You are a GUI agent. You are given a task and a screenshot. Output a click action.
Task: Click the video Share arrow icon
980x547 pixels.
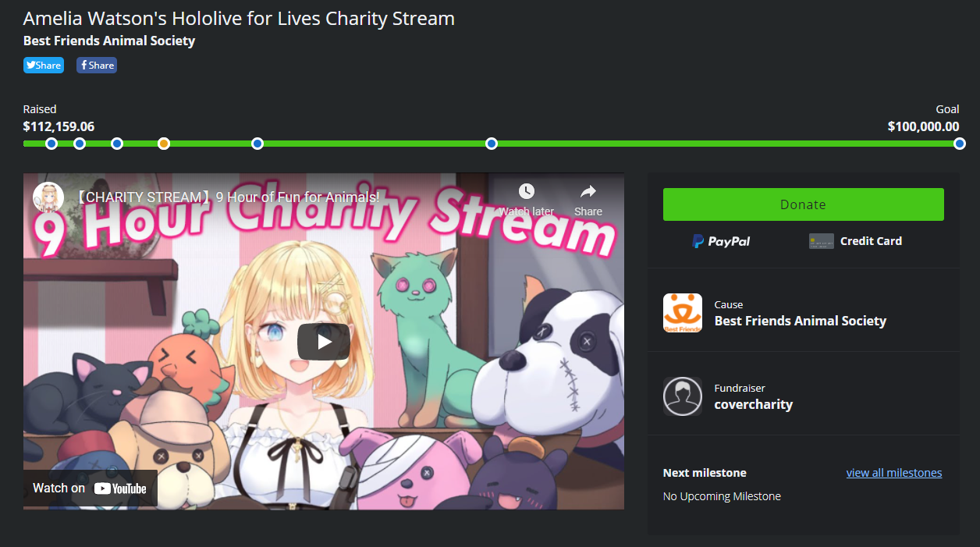tap(588, 191)
